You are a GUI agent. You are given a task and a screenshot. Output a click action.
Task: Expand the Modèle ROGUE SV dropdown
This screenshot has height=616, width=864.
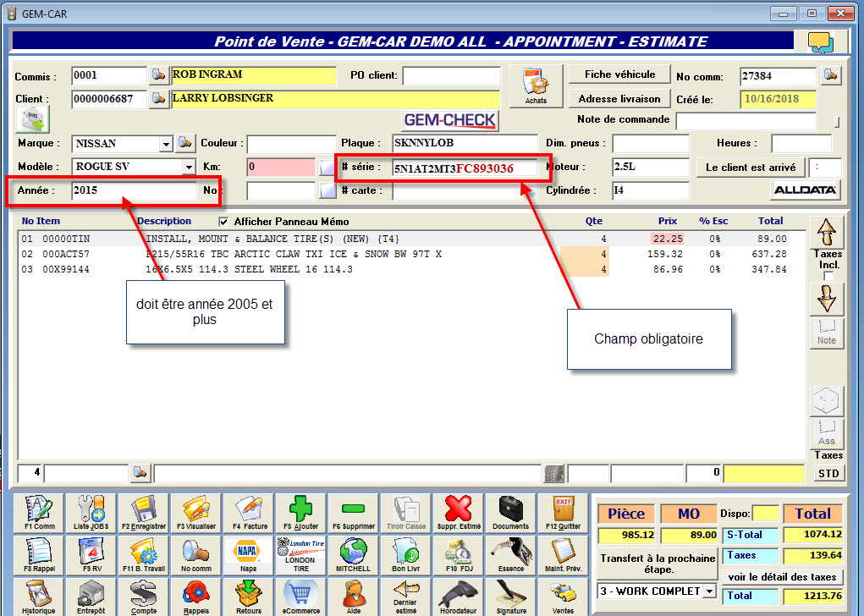tap(189, 167)
